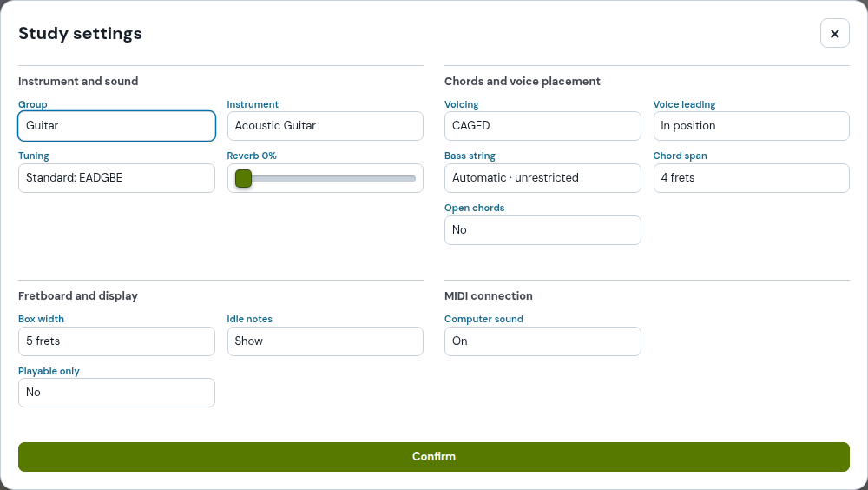This screenshot has height=490, width=868.
Task: Click the Confirm button
Action: click(434, 457)
